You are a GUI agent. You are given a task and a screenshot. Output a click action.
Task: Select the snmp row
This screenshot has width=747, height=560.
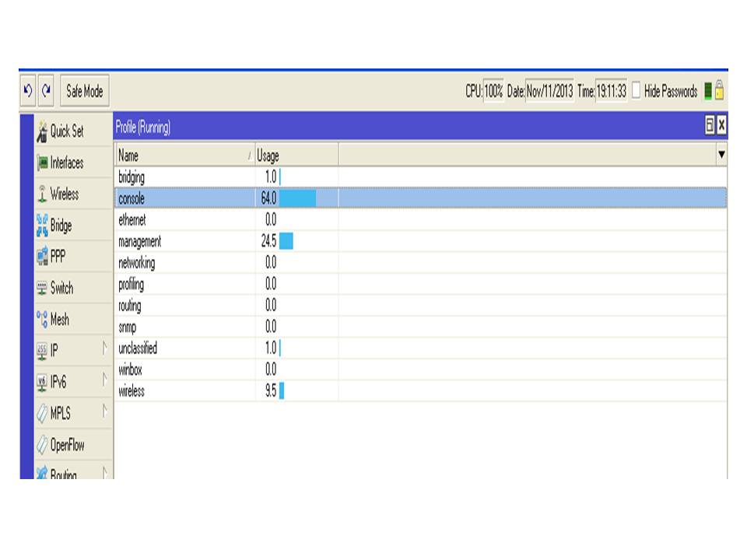421,327
